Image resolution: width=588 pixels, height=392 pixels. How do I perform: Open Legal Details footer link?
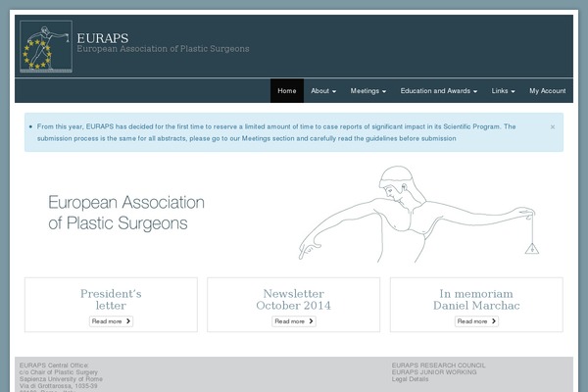point(410,379)
